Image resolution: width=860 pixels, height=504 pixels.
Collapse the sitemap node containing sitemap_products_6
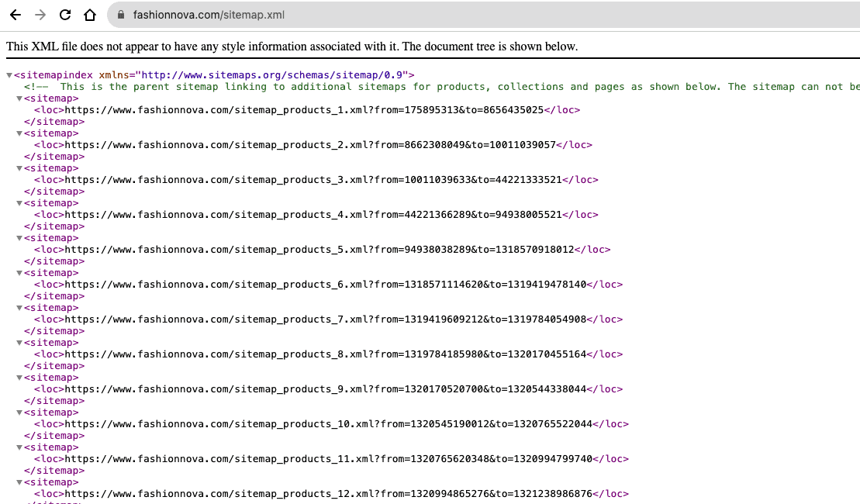tap(19, 273)
